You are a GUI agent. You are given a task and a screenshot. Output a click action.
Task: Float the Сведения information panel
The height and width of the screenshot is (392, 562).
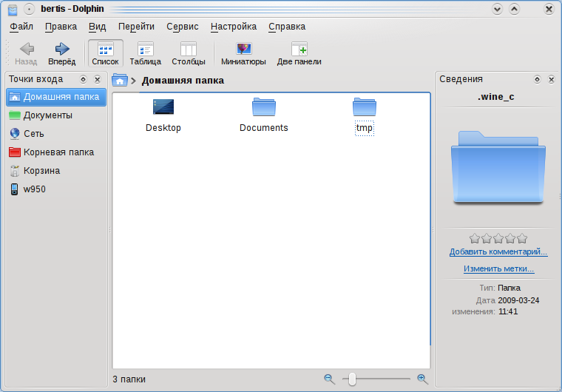(537, 79)
